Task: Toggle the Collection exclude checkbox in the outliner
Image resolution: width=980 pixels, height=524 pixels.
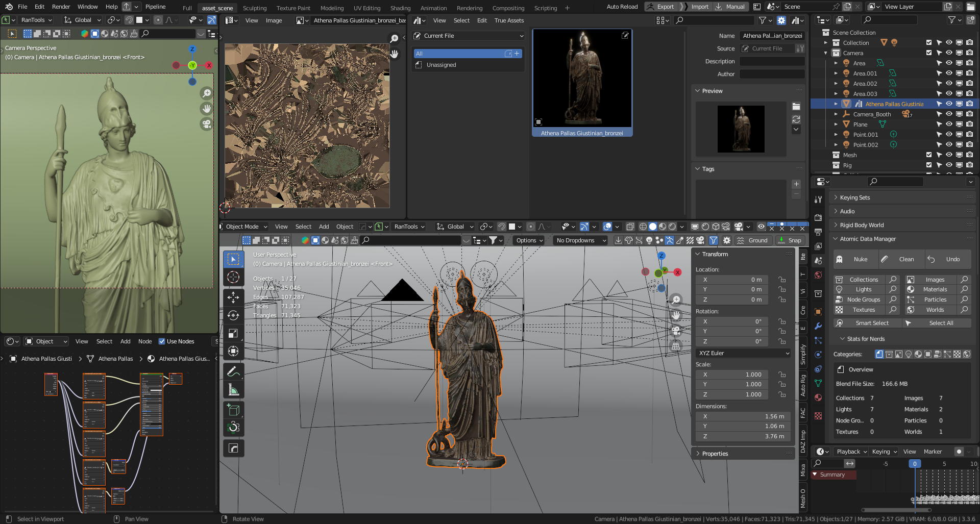Action: coord(929,43)
